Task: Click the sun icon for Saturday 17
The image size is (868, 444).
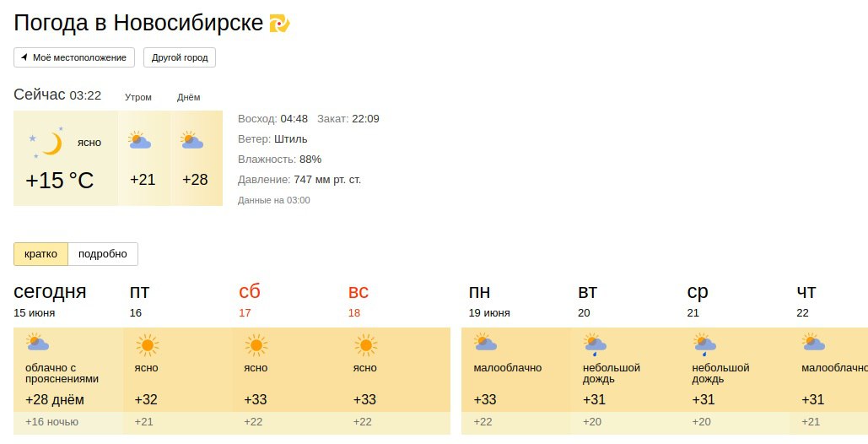Action: point(256,345)
